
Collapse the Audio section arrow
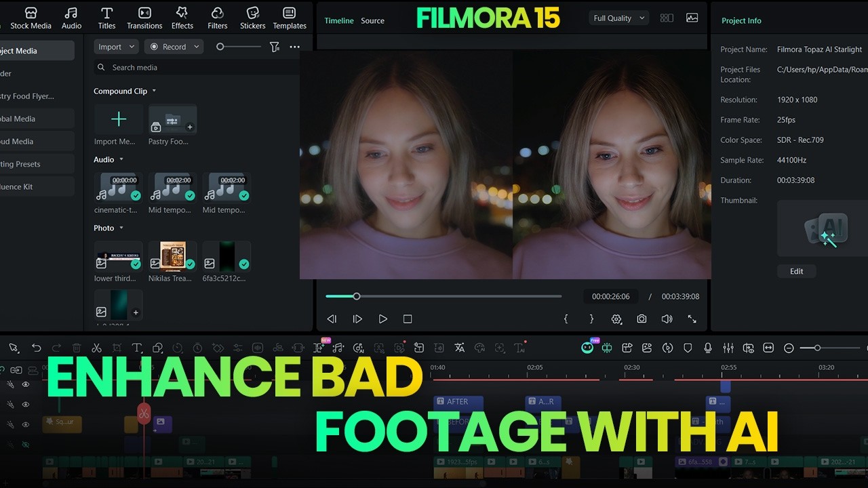pos(121,159)
